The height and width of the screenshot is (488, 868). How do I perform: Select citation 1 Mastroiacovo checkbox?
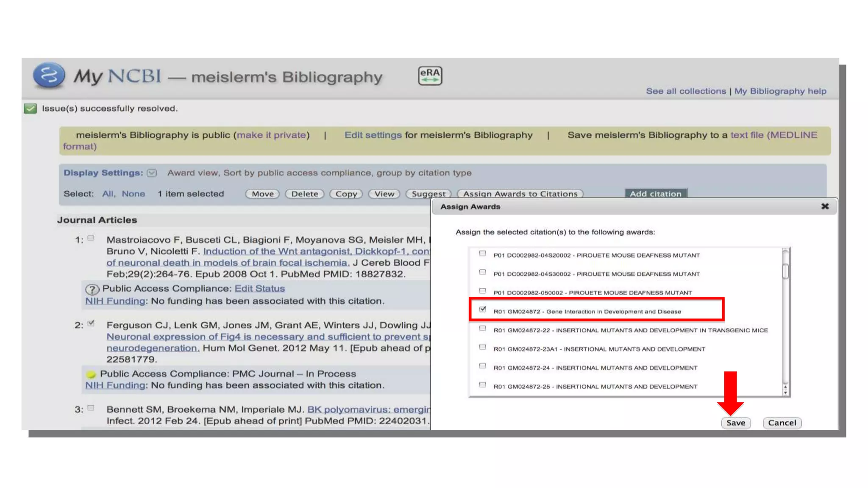(x=91, y=238)
